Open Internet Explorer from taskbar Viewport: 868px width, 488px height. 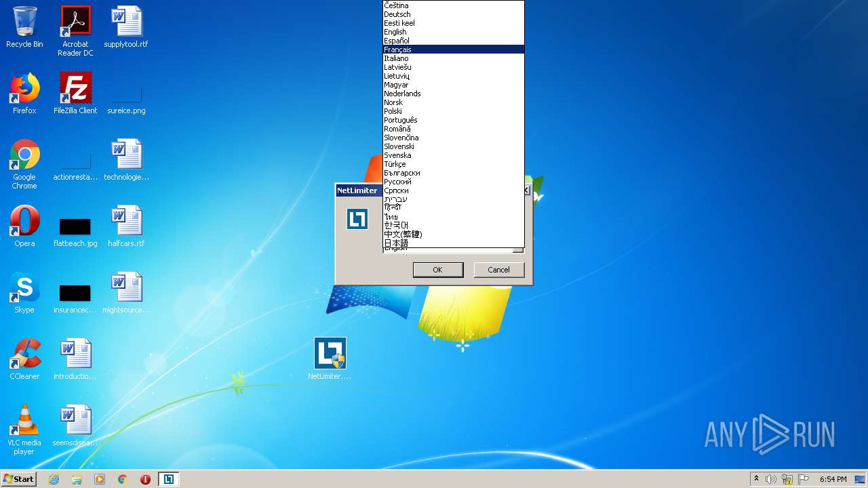click(x=54, y=479)
